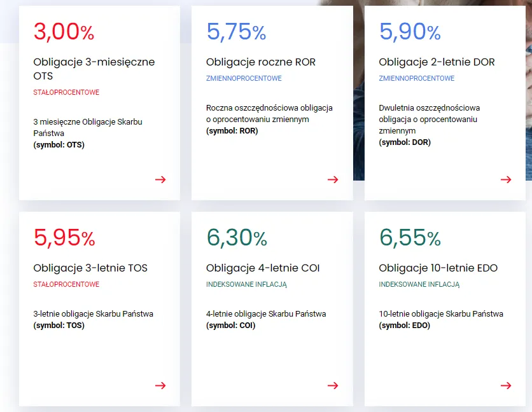This screenshot has height=412, width=532.
Task: Click the INDEKSOWANE INFLACJĄ label under COI
Action: click(246, 285)
